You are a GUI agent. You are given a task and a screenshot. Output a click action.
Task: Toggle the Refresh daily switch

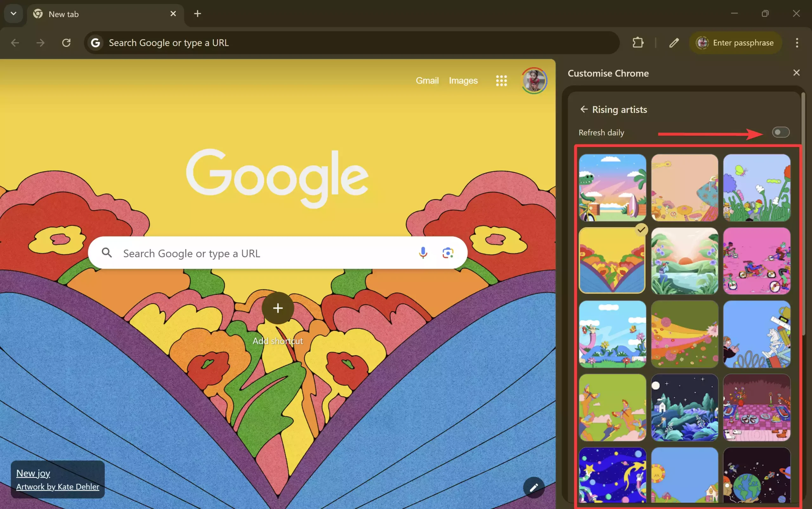point(780,132)
